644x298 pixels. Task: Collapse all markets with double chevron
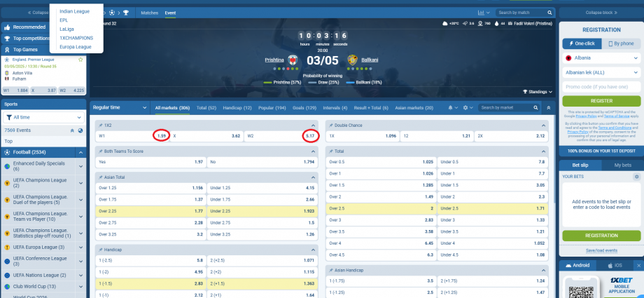point(548,108)
